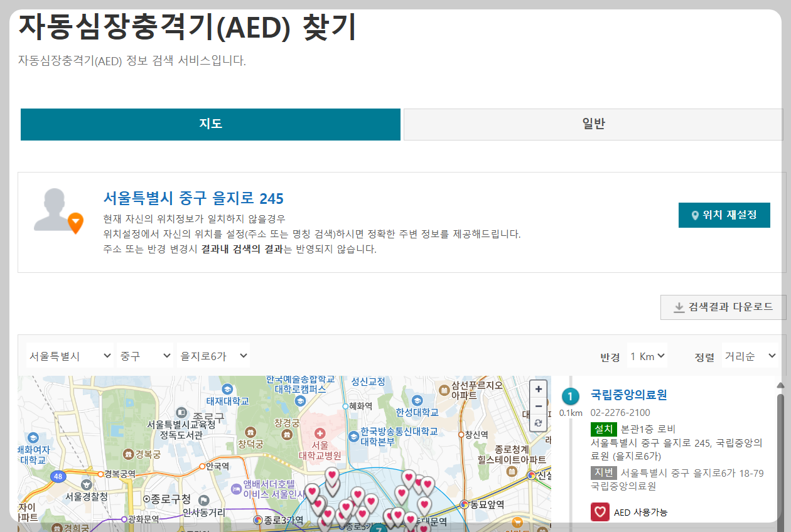Click the 검색결과 다운로드 button
The height and width of the screenshot is (532, 791).
[x=723, y=307]
